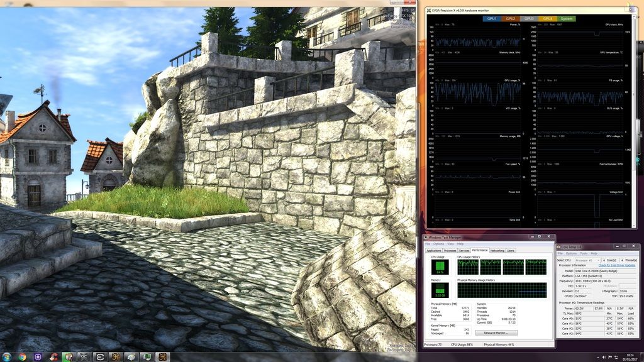Switch to the Services tab in Task Manager
The width and height of the screenshot is (644, 362).
pos(464,250)
